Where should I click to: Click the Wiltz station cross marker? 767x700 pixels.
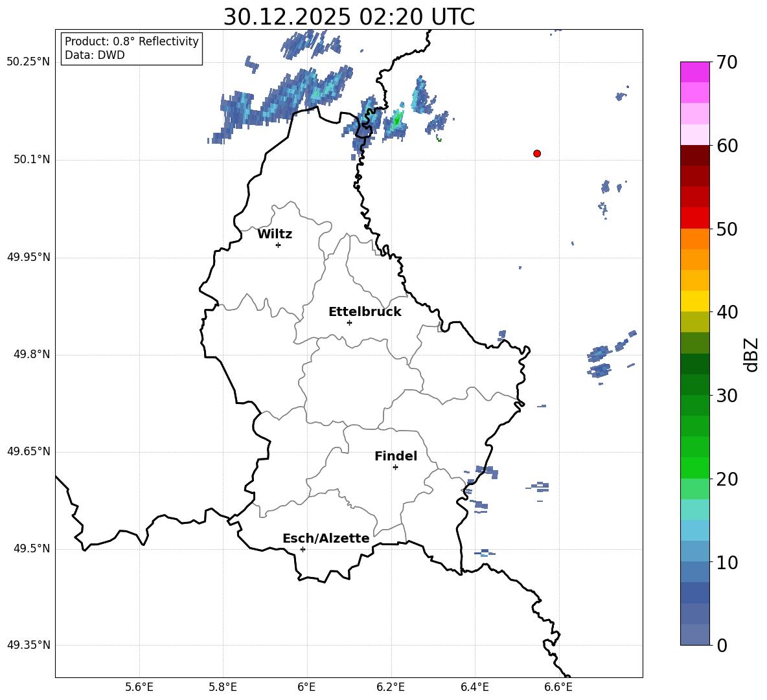coord(279,245)
